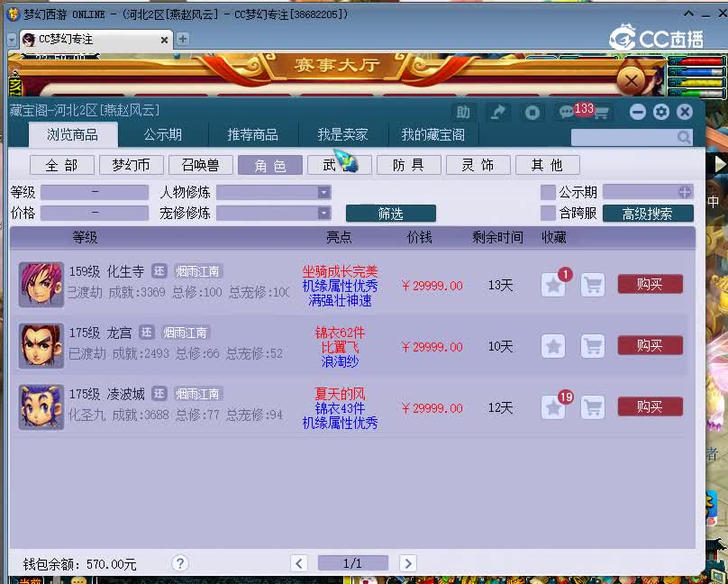Click the 还 badge on 凌波城 row
The height and width of the screenshot is (584, 728).
click(159, 394)
